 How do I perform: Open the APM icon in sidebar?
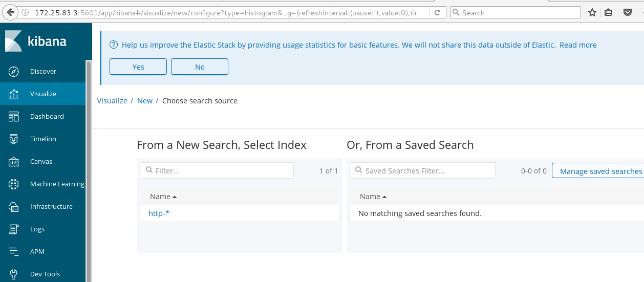14,251
